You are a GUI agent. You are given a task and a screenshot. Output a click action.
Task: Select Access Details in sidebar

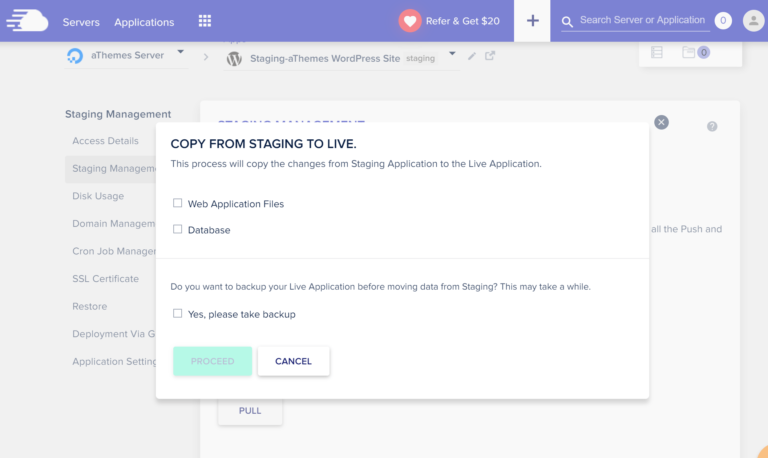(x=105, y=141)
